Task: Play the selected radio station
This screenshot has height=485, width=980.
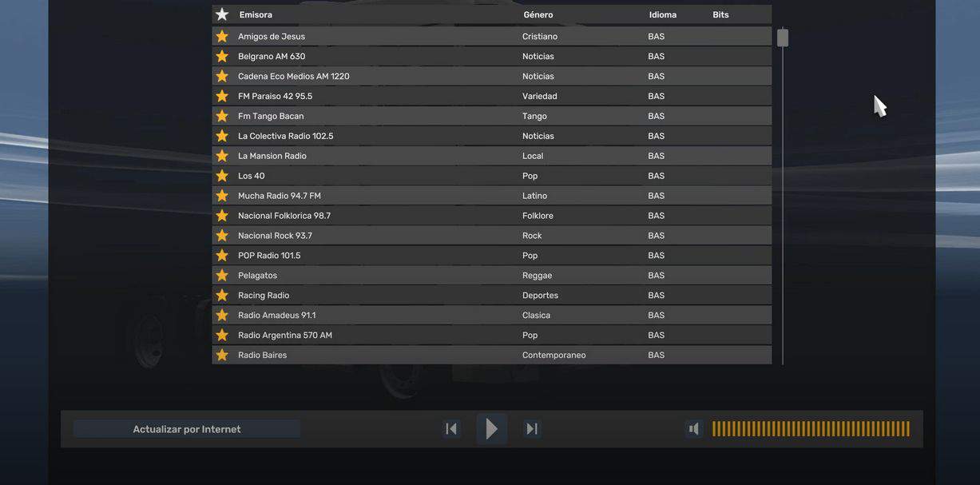Action: click(x=491, y=429)
